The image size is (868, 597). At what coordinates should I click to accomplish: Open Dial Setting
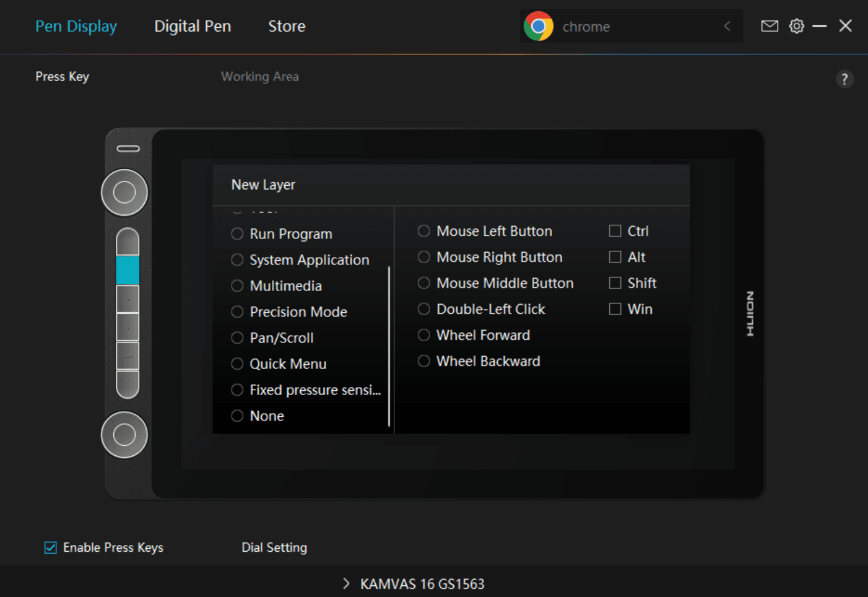tap(274, 547)
